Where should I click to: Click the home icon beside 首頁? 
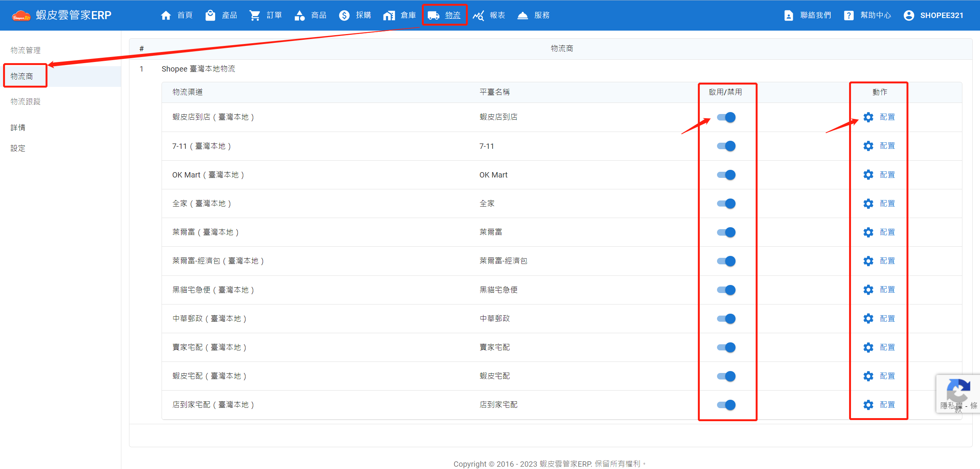click(166, 15)
